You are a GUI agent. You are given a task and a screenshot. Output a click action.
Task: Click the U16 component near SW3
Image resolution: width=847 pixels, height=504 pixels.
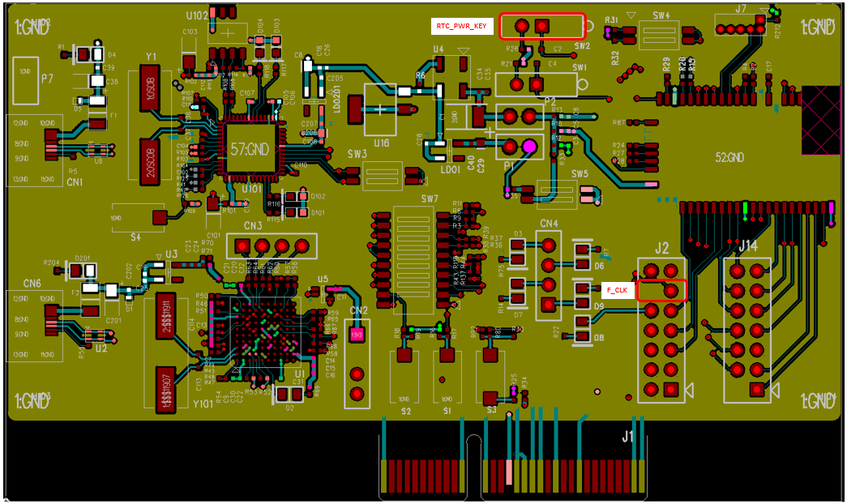(x=381, y=109)
